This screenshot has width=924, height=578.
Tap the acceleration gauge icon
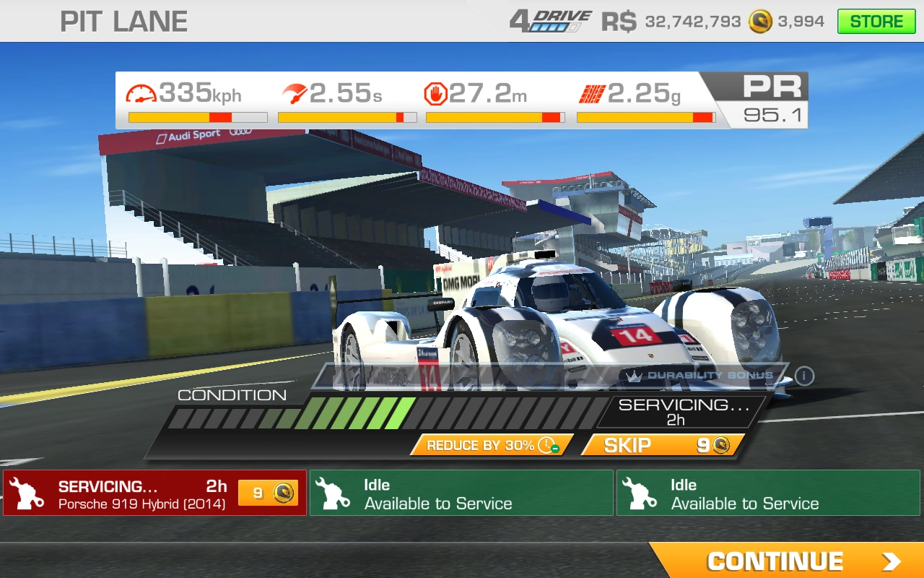coord(293,94)
